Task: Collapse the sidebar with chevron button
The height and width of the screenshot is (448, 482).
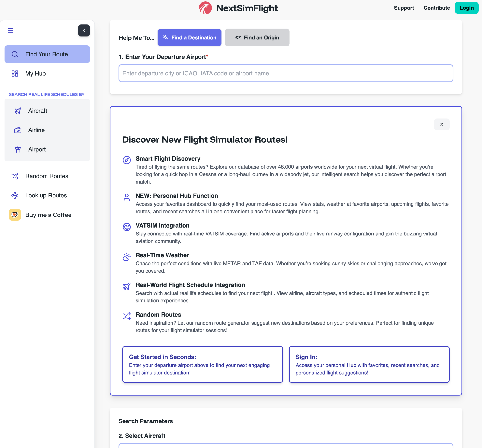Action: tap(84, 30)
